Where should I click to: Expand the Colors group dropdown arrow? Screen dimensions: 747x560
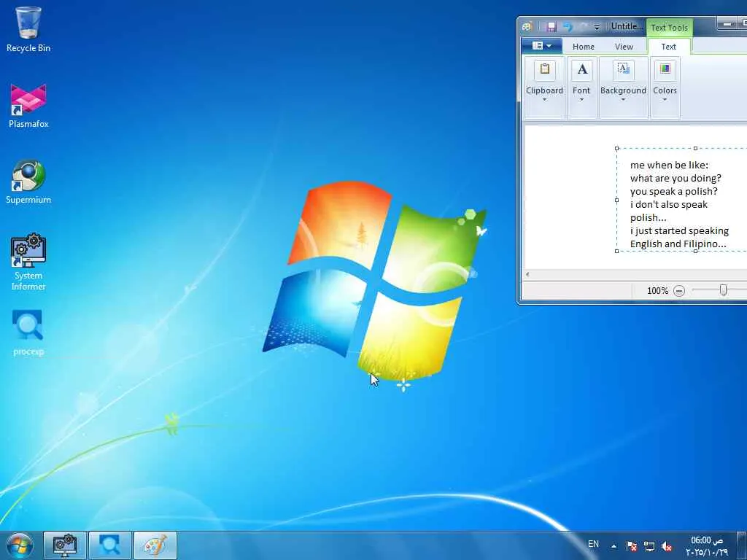(665, 100)
